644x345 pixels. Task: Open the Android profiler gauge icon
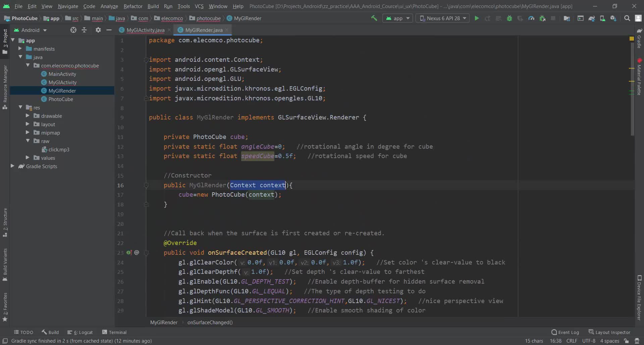[x=531, y=18]
